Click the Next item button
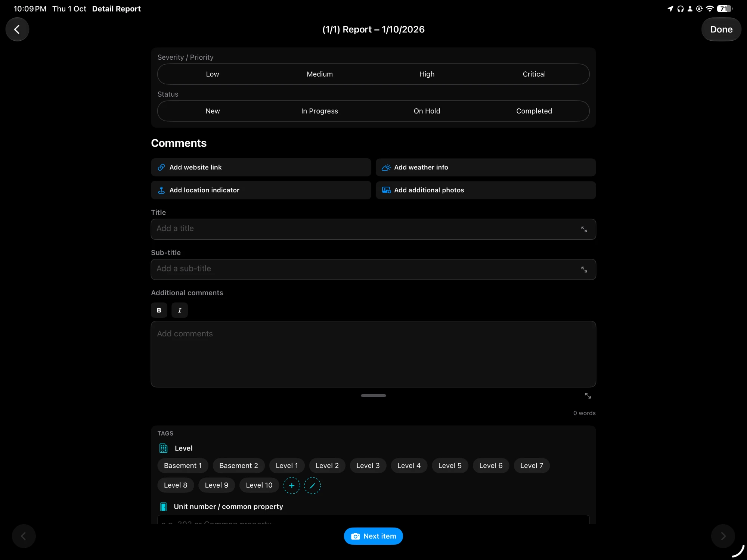The height and width of the screenshot is (560, 747). tap(373, 536)
